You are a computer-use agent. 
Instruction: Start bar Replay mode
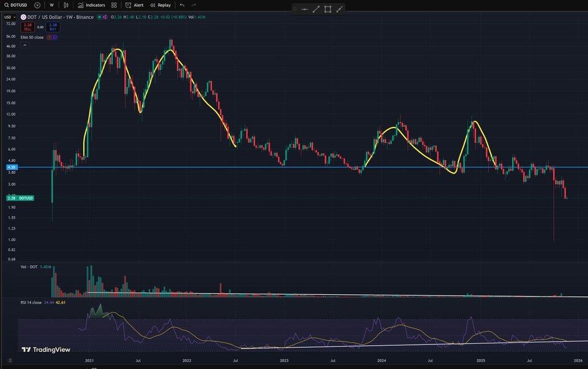coord(160,5)
